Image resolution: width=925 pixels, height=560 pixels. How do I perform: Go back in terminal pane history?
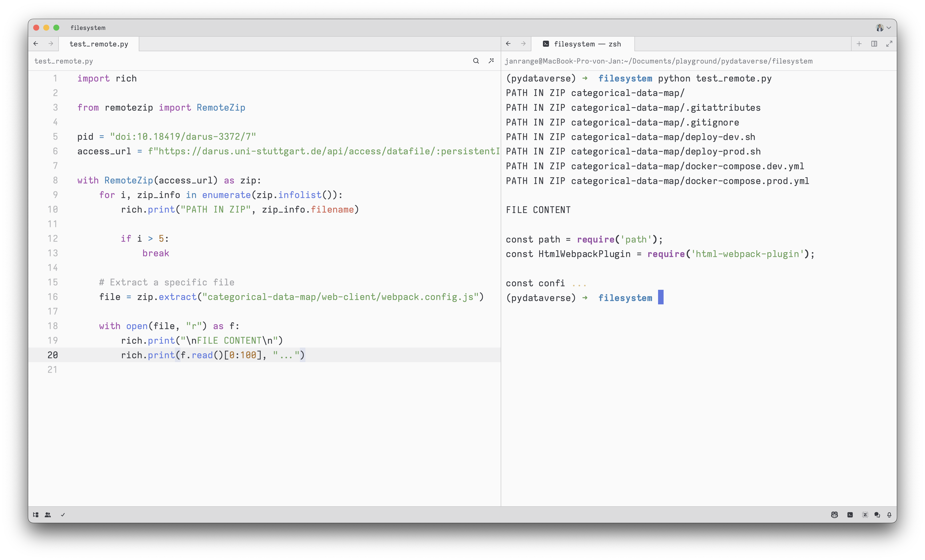[508, 44]
